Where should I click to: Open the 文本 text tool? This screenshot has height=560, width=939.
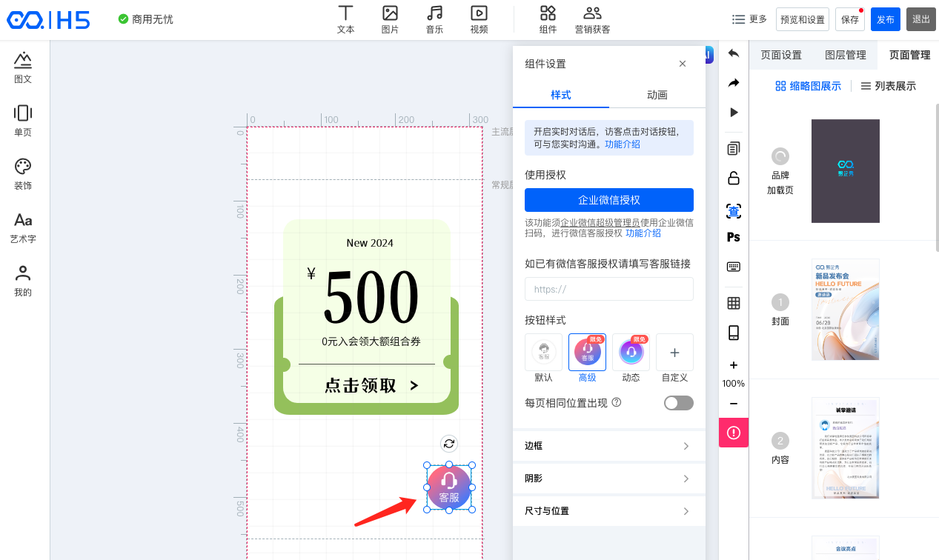pyautogui.click(x=346, y=19)
